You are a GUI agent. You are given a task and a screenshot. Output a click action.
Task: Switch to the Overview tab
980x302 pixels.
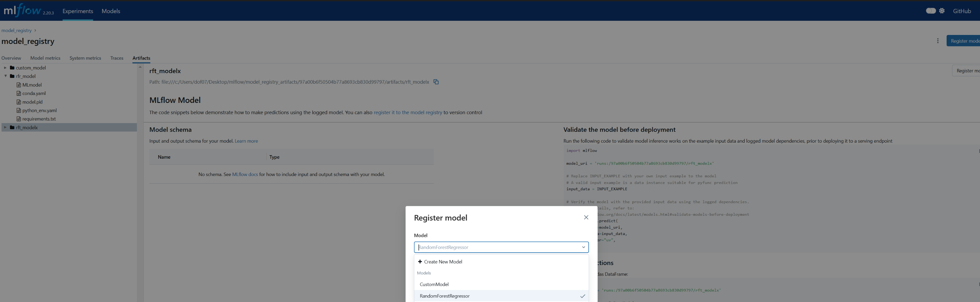click(12, 58)
